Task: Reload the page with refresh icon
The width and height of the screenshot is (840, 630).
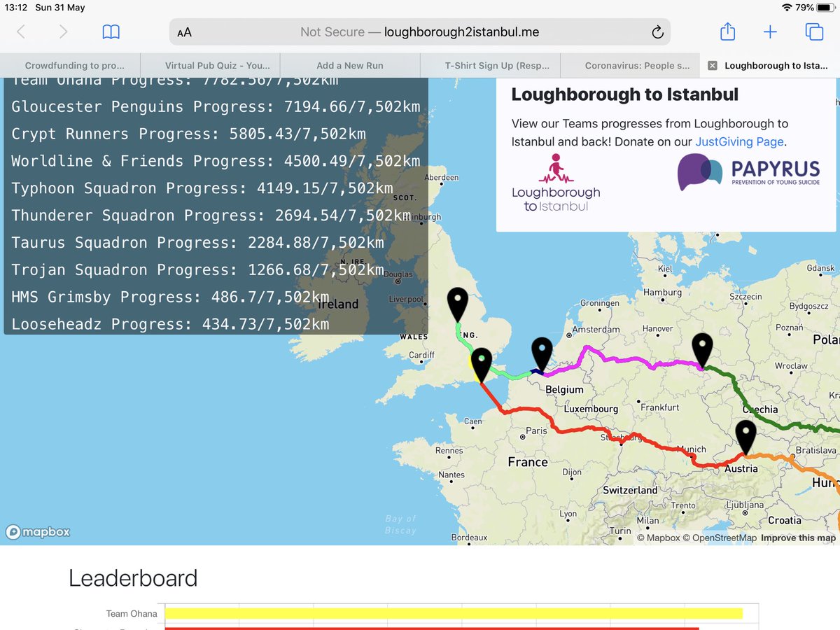Action: coord(657,32)
